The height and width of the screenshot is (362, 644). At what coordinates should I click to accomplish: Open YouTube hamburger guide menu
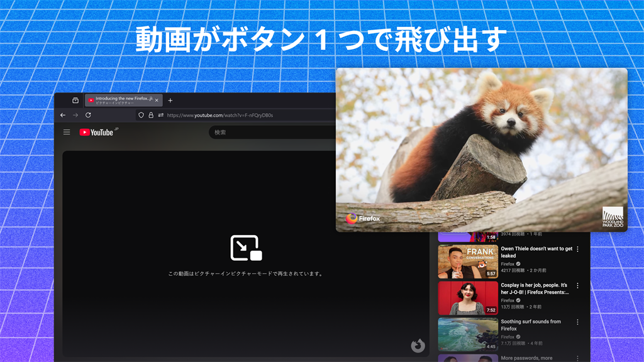coord(67,132)
